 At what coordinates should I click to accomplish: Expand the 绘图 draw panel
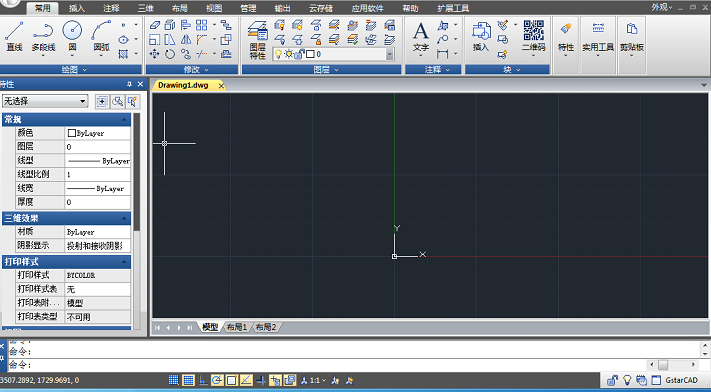click(75, 69)
